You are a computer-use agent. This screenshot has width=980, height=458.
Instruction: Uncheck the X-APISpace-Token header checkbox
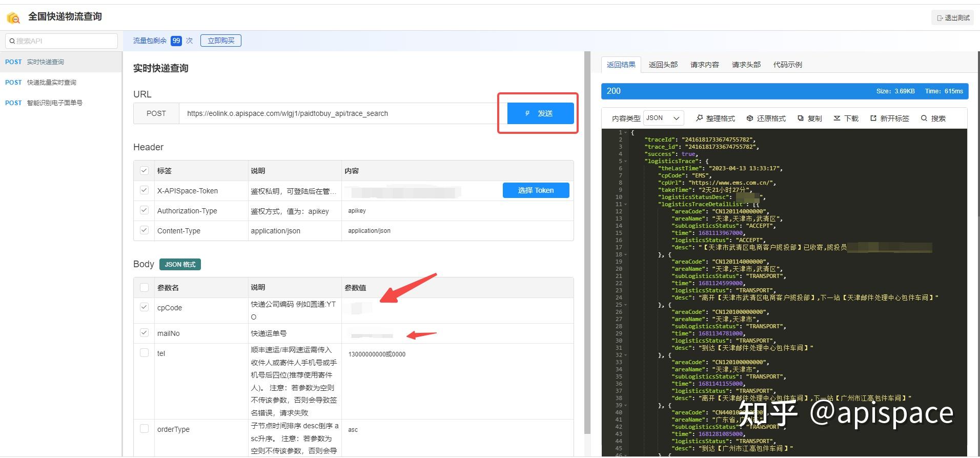tap(144, 190)
